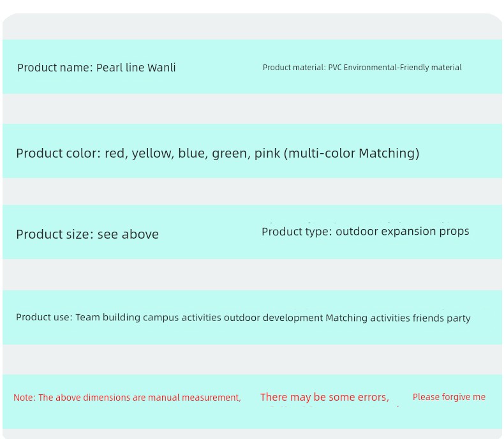This screenshot has width=504, height=439.
Task: Click the word 'pink' in color list
Action: coord(267,153)
